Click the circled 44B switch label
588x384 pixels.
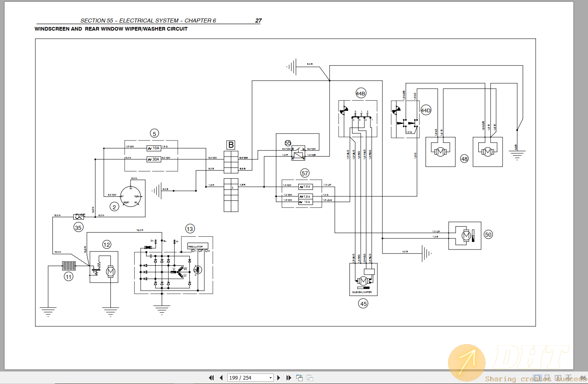click(361, 93)
